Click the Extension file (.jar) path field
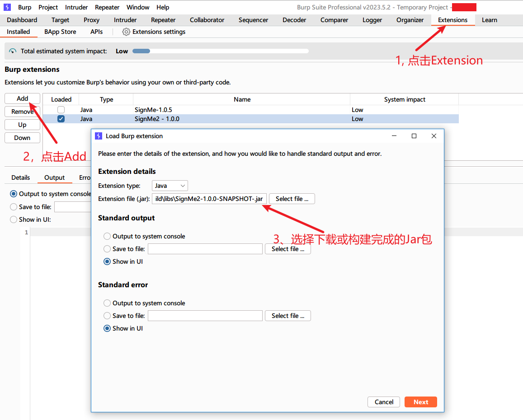 [209, 199]
